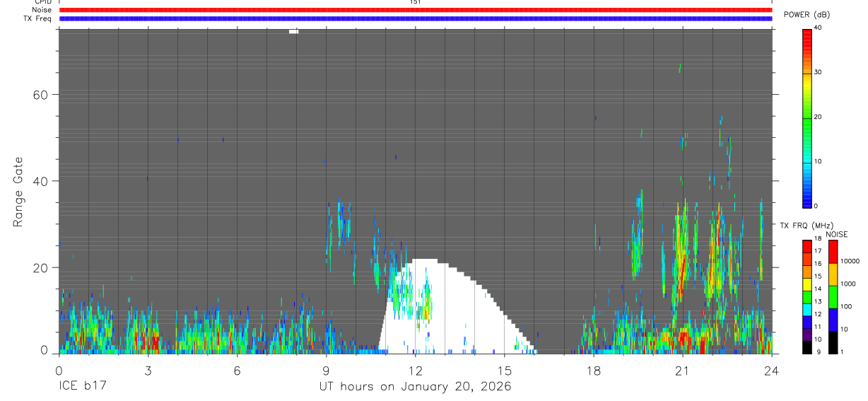Click the range gate tick label 60
Image resolution: width=868 pixels, height=401 pixels.
42,95
